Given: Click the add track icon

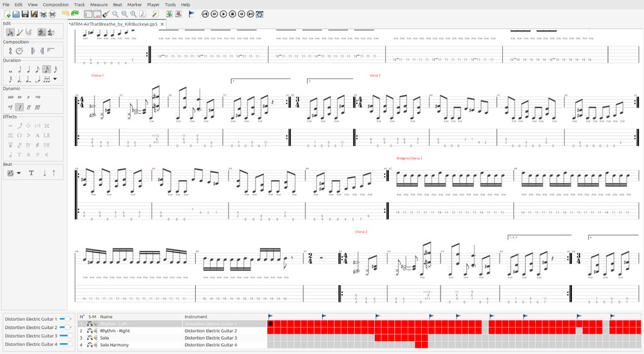Looking at the screenshot, I should 169,14.
